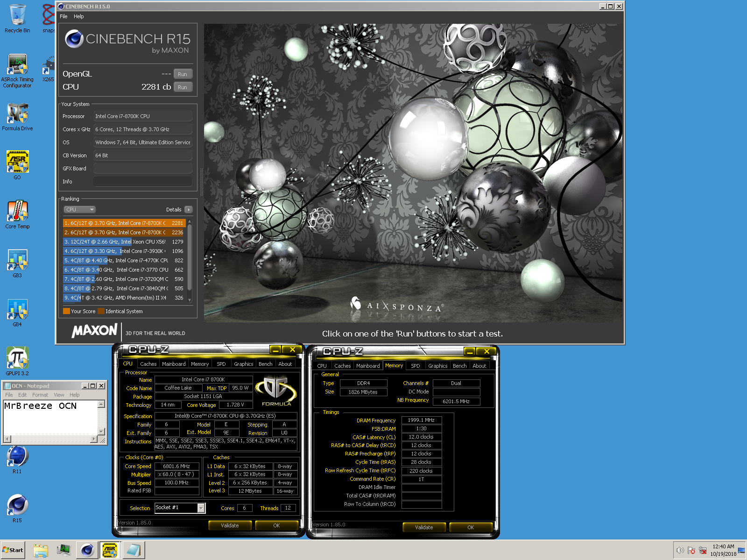
Task: Select Xeon X56 ranking entry scoring 1279
Action: (124, 242)
